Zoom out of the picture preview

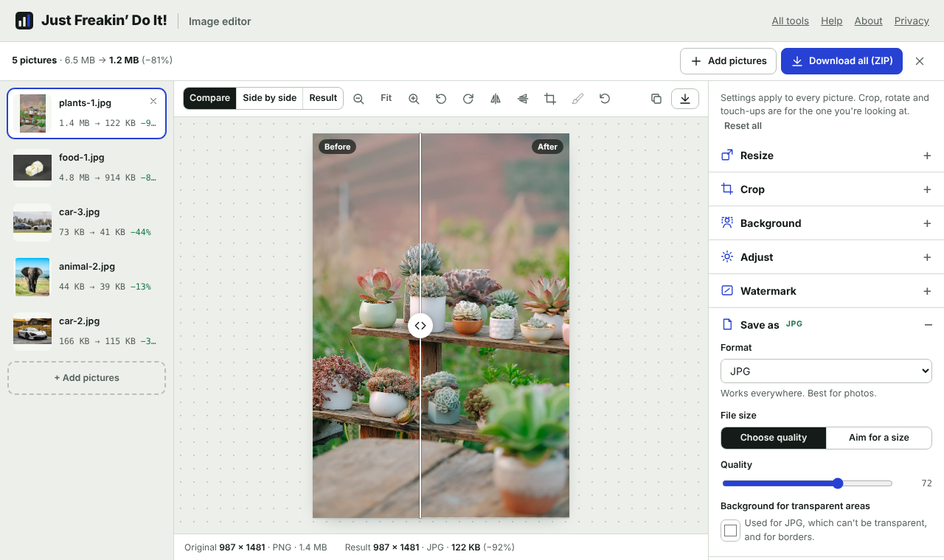(x=358, y=99)
